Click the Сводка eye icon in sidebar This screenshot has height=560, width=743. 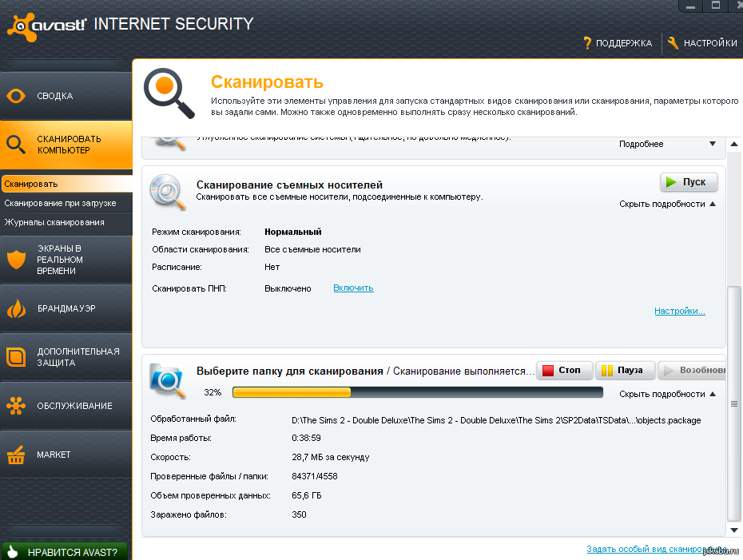(17, 97)
